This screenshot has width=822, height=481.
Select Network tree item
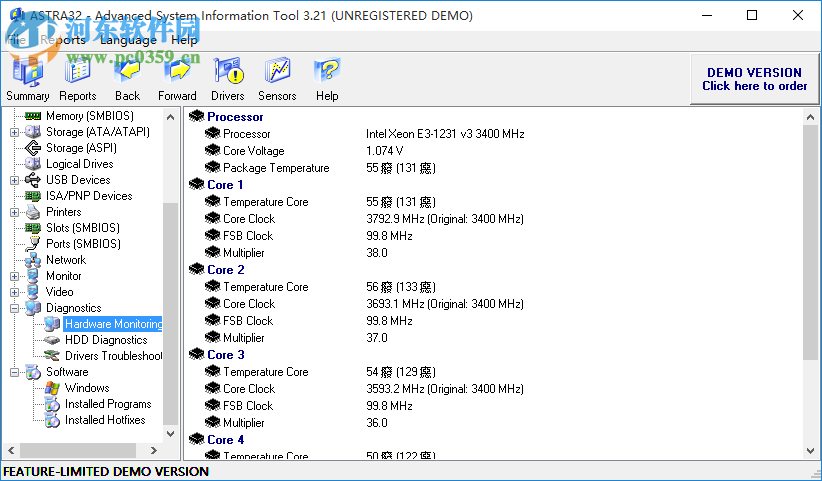[x=66, y=260]
